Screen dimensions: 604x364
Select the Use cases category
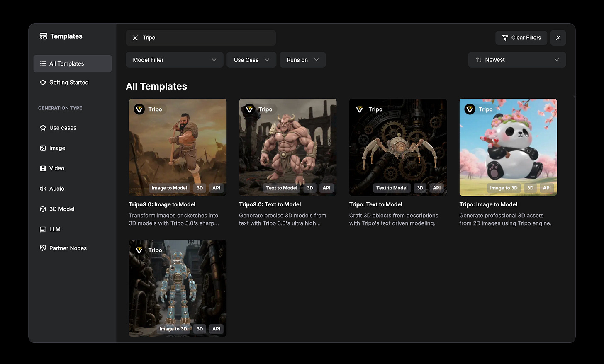73,128
